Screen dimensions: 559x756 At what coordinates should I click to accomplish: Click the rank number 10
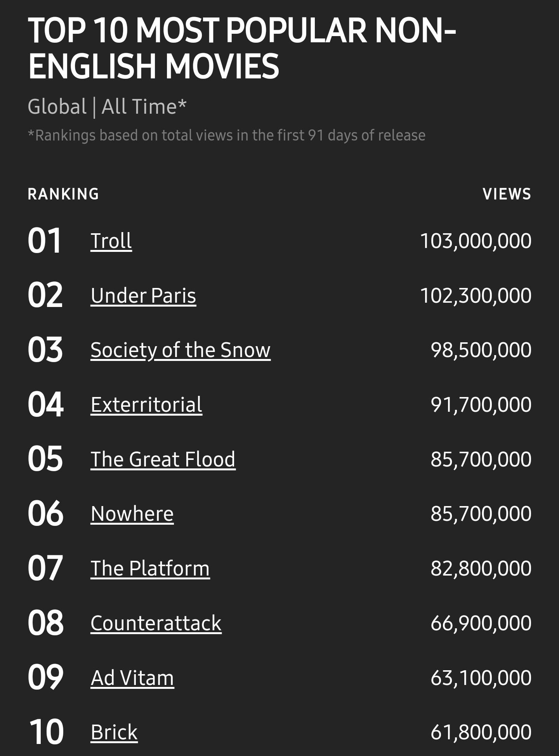46,732
